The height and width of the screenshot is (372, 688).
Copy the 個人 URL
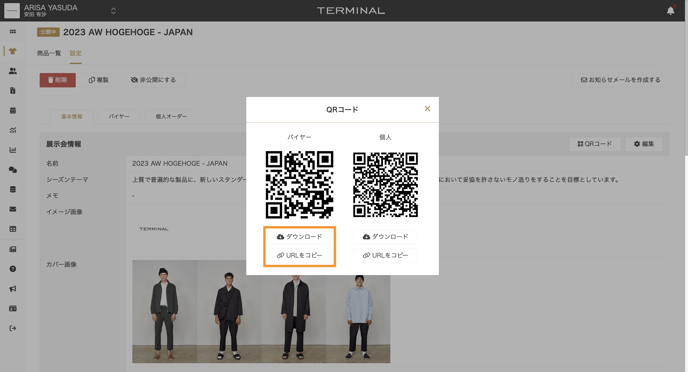[x=385, y=255]
